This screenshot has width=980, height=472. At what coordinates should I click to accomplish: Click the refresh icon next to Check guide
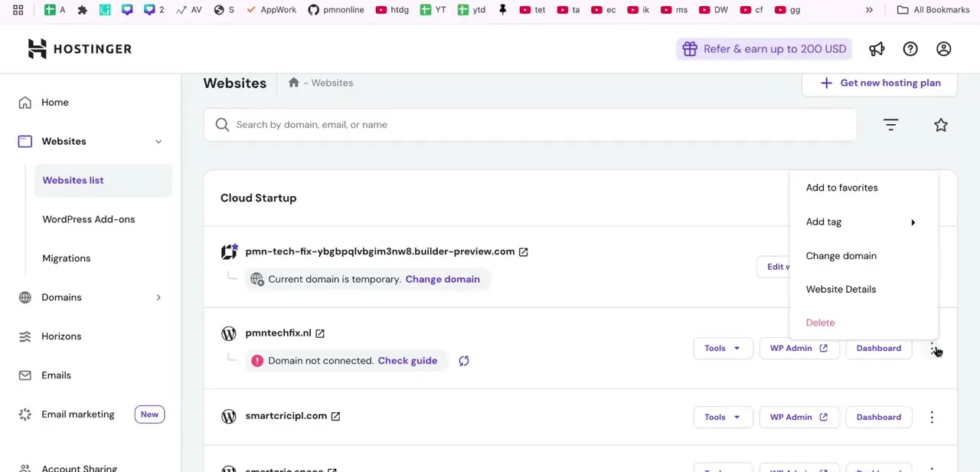pos(464,361)
